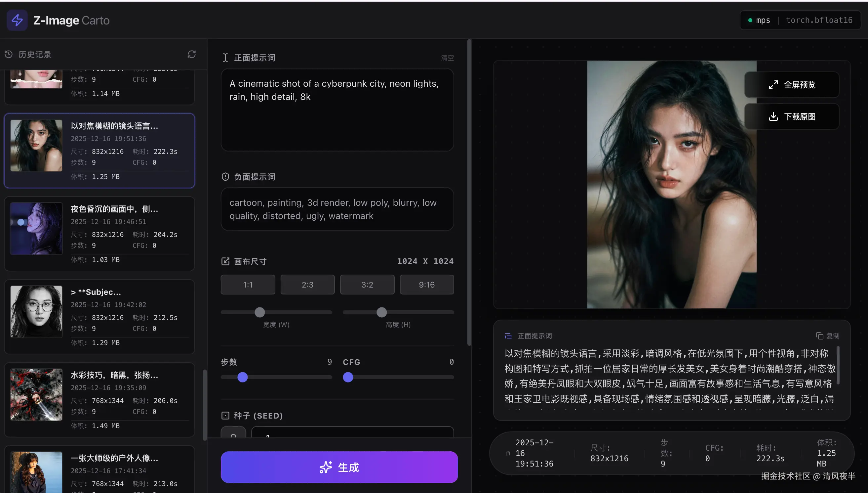Select the 1:1 aspect ratio
868x493 pixels.
pos(248,285)
